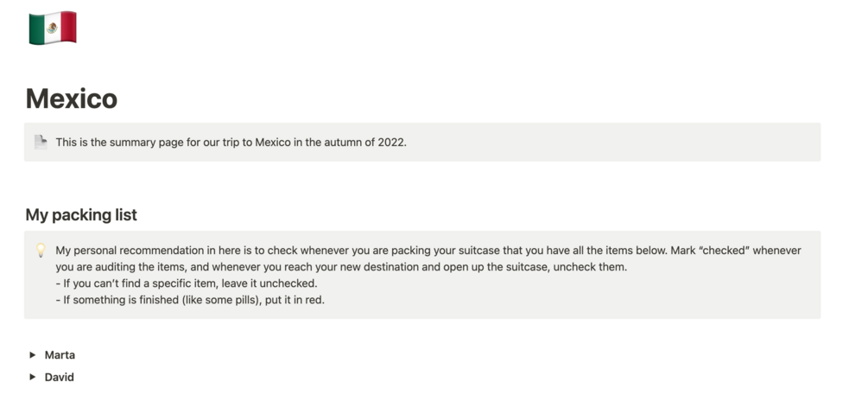Place cursor in the Mexico page title
Screen dimensions: 868x401
click(x=72, y=99)
